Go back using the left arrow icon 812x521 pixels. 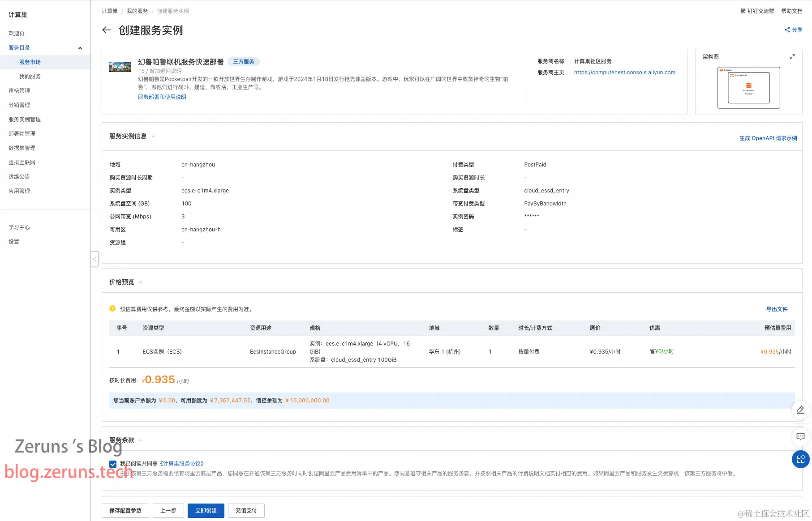point(107,30)
